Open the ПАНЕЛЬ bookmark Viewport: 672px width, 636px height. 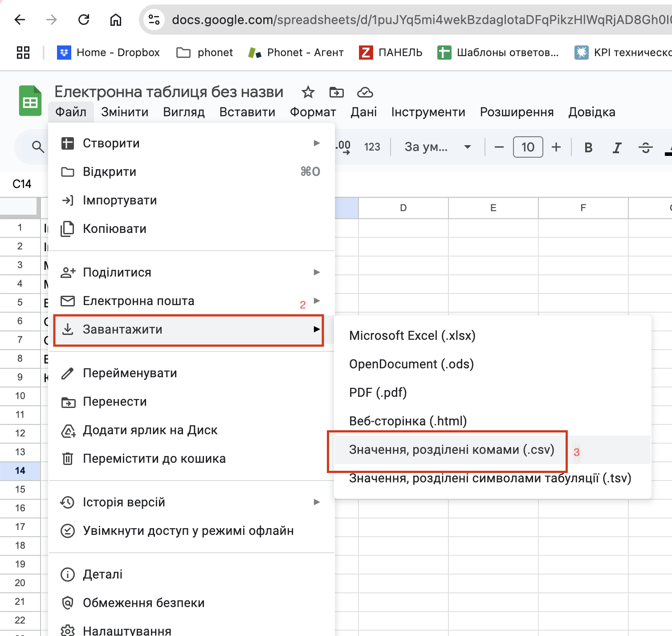coord(391,53)
